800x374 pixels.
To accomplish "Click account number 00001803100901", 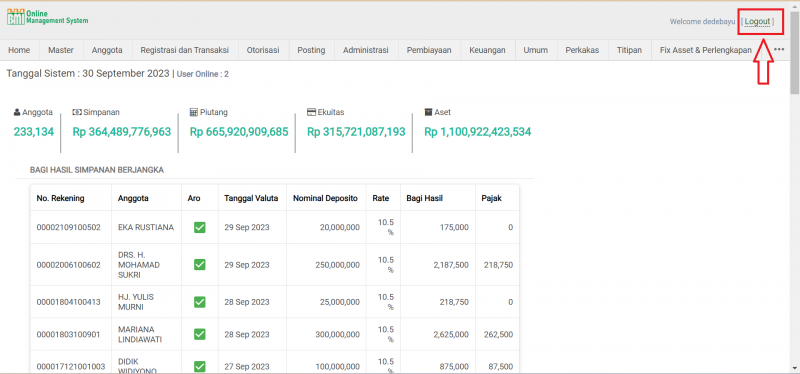I will pyautogui.click(x=68, y=334).
